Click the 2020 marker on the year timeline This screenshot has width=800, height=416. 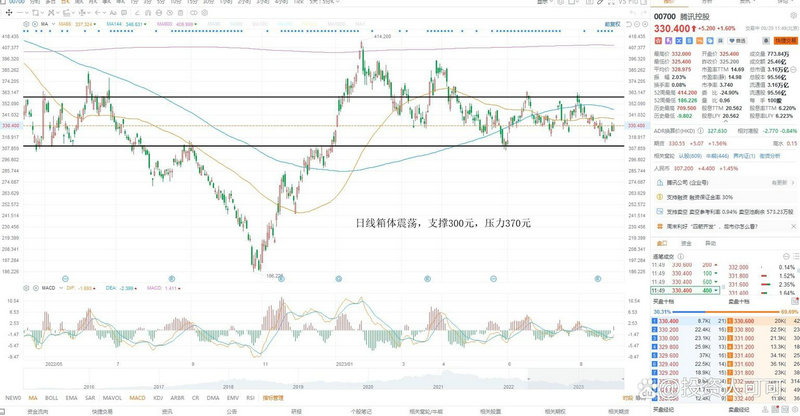[x=367, y=386]
